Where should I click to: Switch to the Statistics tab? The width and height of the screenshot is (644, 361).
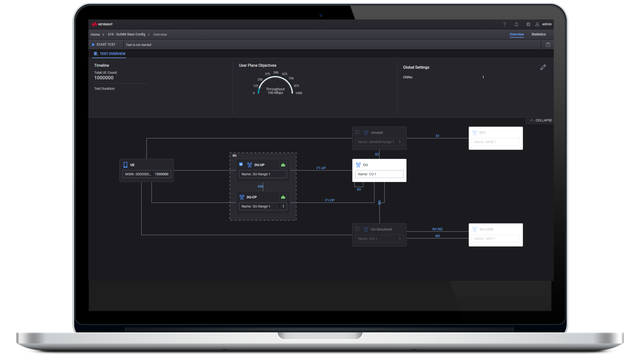coord(539,34)
